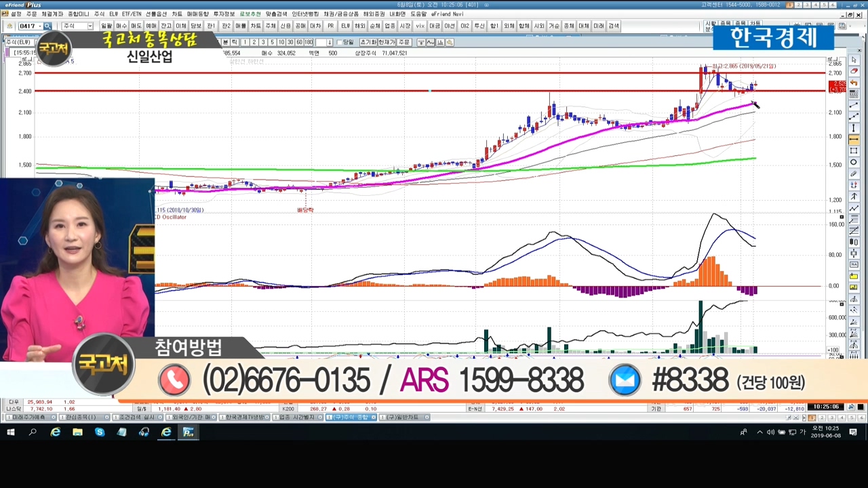This screenshot has height=488, width=868.
Task: Open Skype from the Windows taskbar
Action: (x=100, y=432)
